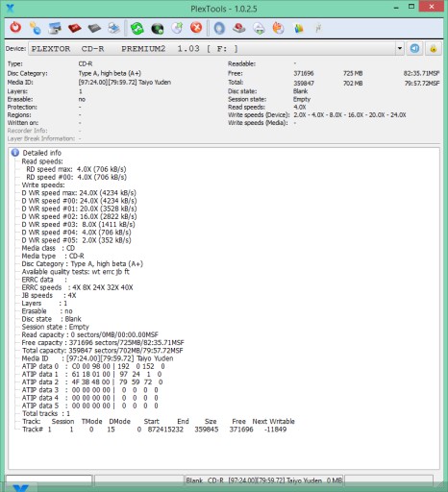Click the green refresh arrows icon
Screen dimensions: 448x492
137,28
